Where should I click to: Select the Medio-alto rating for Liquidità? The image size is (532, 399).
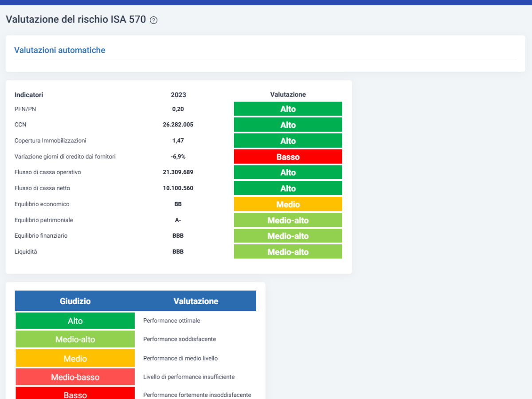click(288, 251)
